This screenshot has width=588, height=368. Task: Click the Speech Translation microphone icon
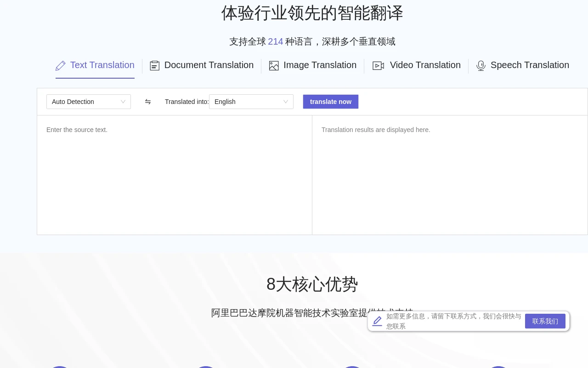[481, 66]
